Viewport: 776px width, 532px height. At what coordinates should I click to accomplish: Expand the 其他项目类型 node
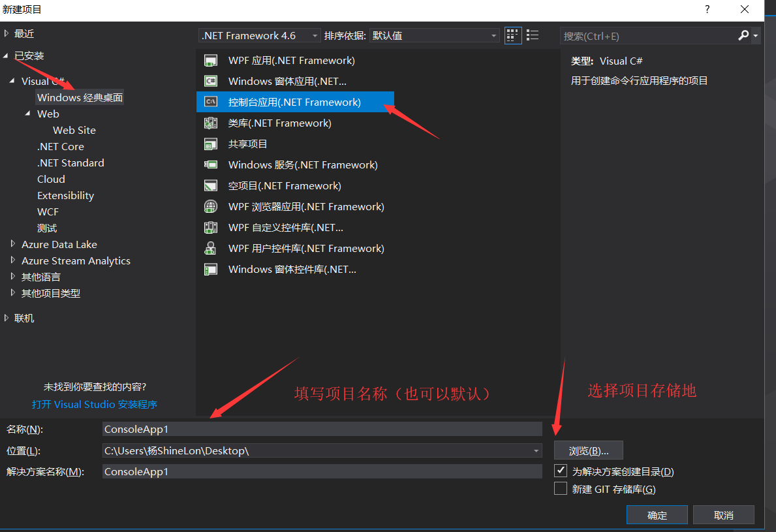[13, 292]
